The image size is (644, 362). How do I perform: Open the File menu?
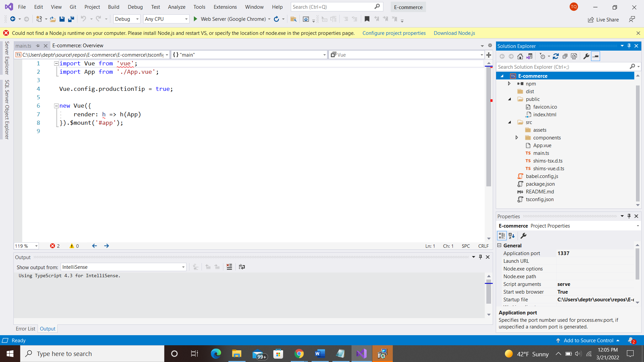pyautogui.click(x=22, y=7)
